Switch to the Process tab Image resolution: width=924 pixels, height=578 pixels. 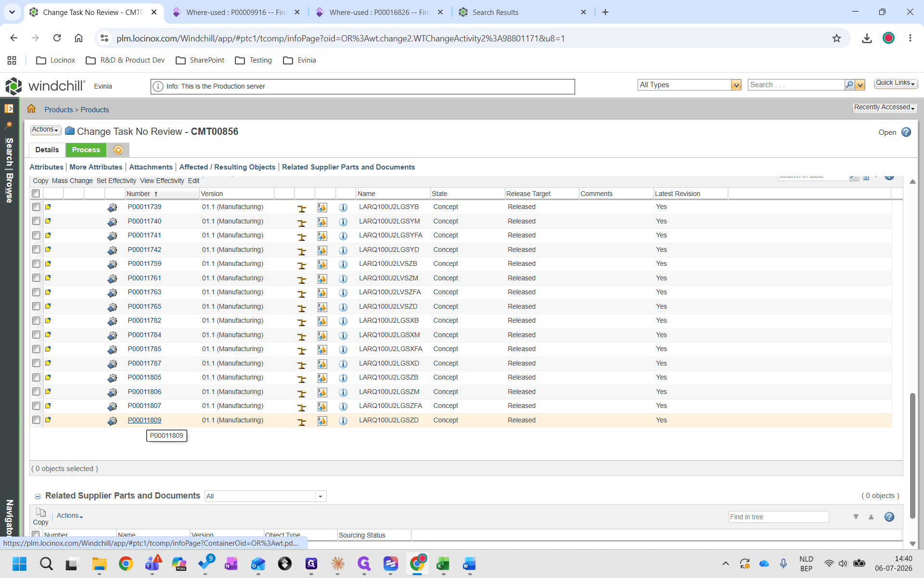[86, 150]
